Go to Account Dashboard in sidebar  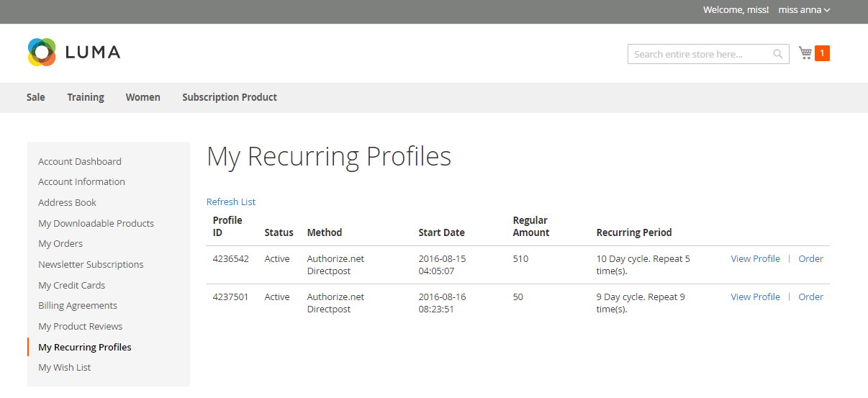[80, 161]
